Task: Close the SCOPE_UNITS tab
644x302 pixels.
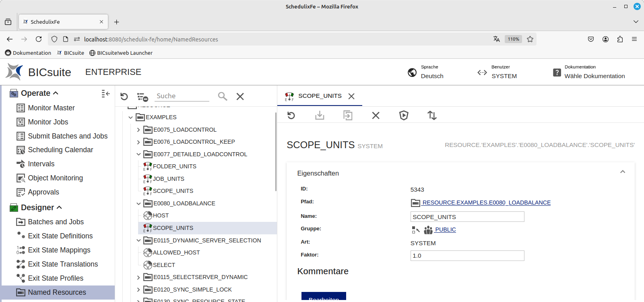Action: [351, 96]
